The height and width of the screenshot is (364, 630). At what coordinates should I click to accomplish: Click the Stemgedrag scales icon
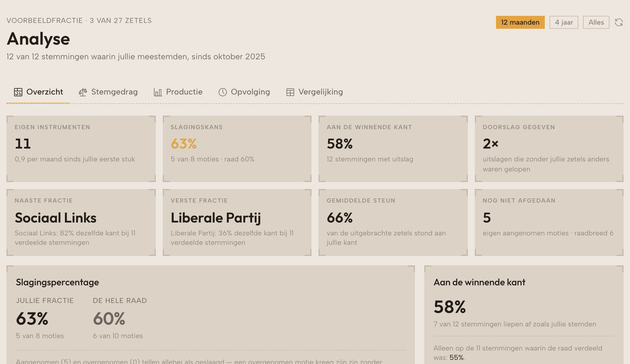83,92
